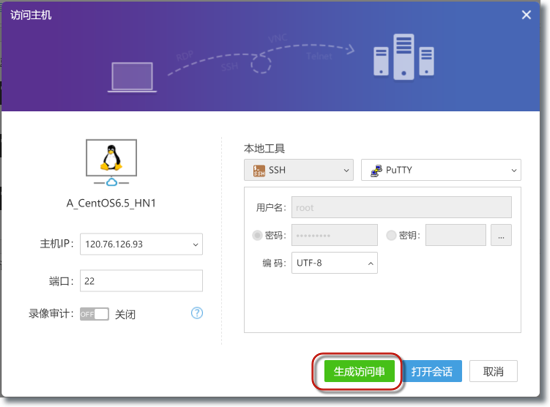Viewport: 550px width, 407px height.
Task: Click the cloud icon under the host monitor
Action: click(x=112, y=182)
